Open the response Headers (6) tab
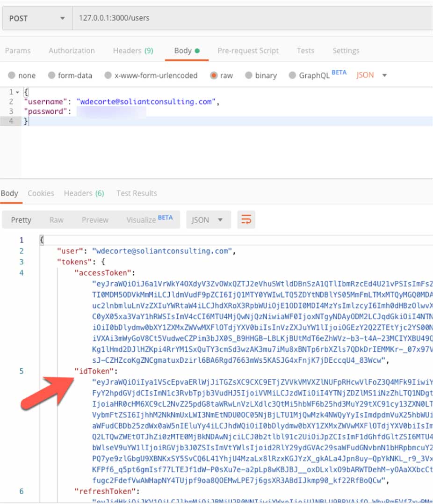Image resolution: width=433 pixels, height=504 pixels. click(x=84, y=193)
